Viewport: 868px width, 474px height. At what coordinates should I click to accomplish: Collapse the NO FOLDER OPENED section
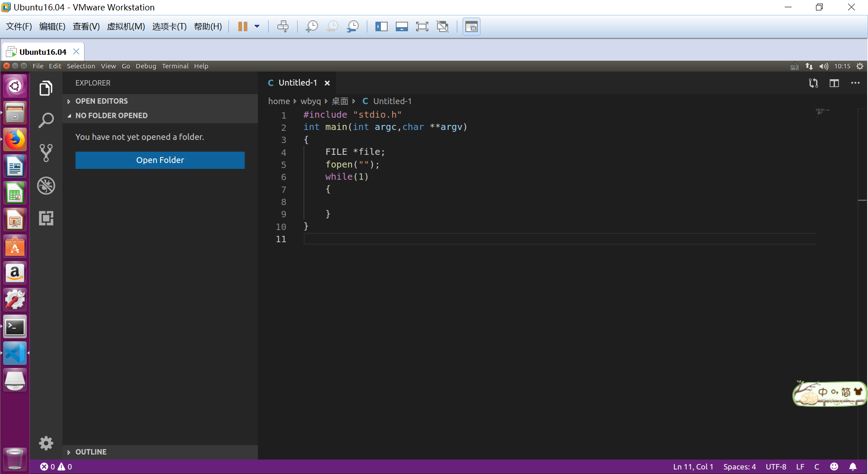[x=111, y=115]
